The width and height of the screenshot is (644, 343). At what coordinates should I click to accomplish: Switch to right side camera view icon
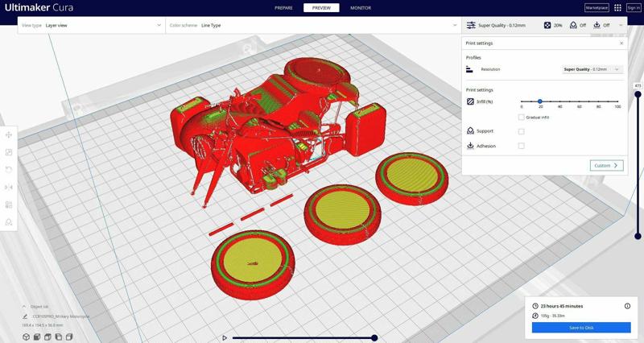(x=69, y=337)
